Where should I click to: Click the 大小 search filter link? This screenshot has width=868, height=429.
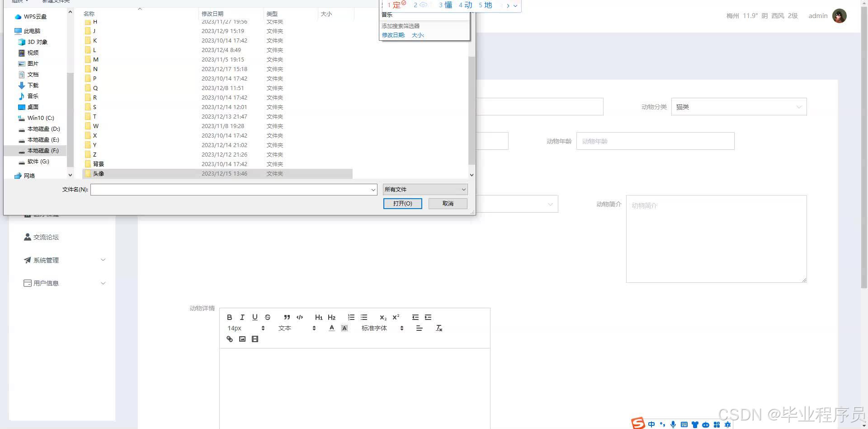pos(418,35)
